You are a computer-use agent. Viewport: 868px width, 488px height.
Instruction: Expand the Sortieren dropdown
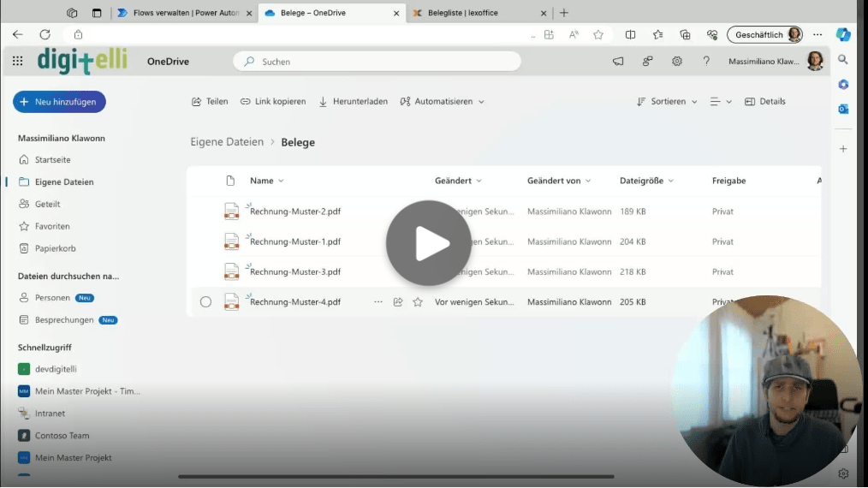click(x=667, y=101)
